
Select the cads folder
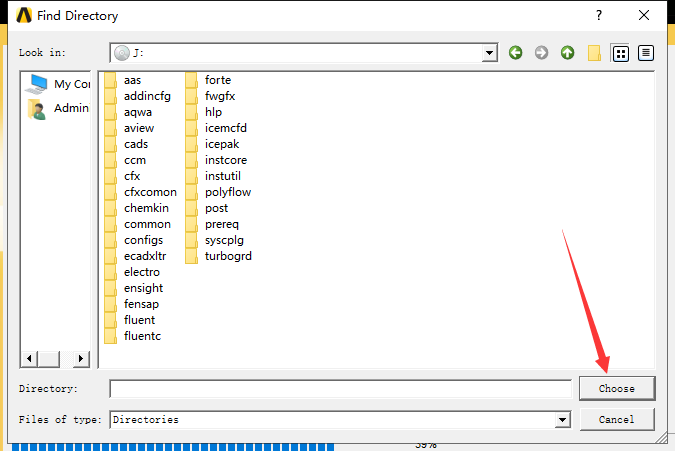point(126,144)
